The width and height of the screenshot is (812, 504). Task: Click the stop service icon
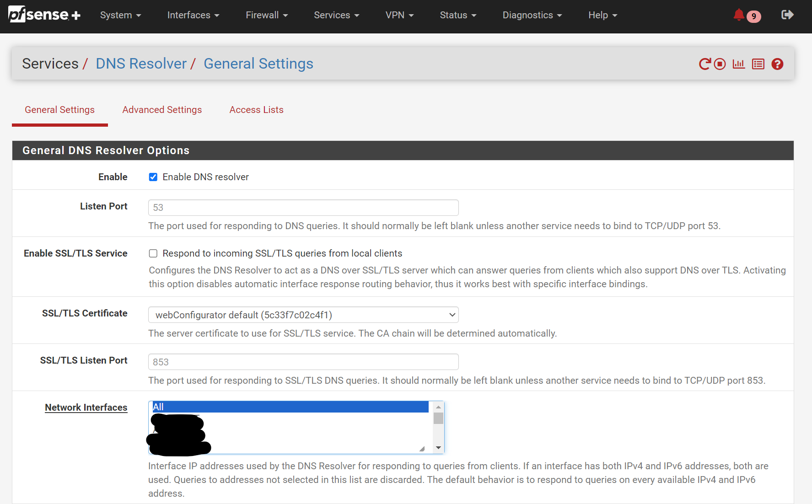[x=720, y=64]
